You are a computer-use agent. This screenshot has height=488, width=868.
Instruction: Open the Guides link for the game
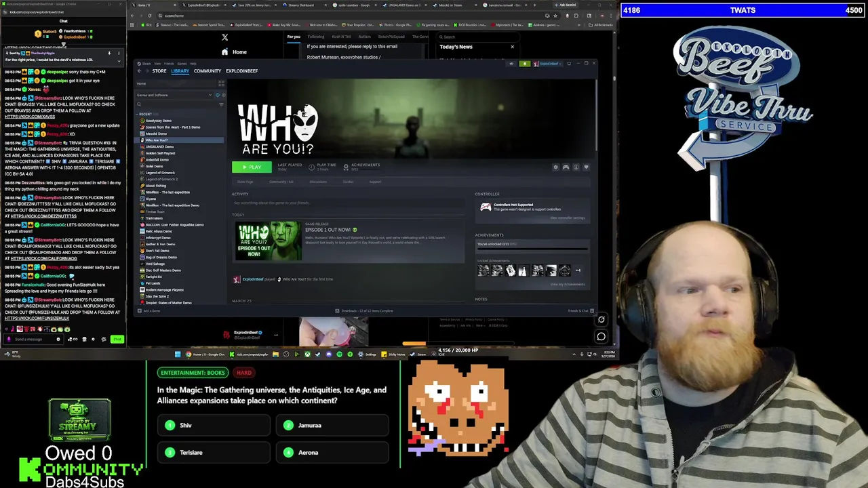point(348,182)
